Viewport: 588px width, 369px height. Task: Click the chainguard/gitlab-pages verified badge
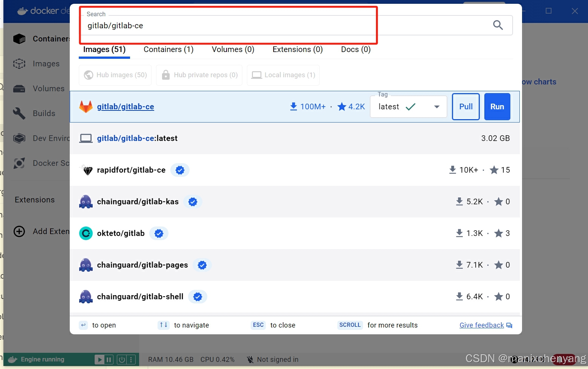[x=202, y=265]
